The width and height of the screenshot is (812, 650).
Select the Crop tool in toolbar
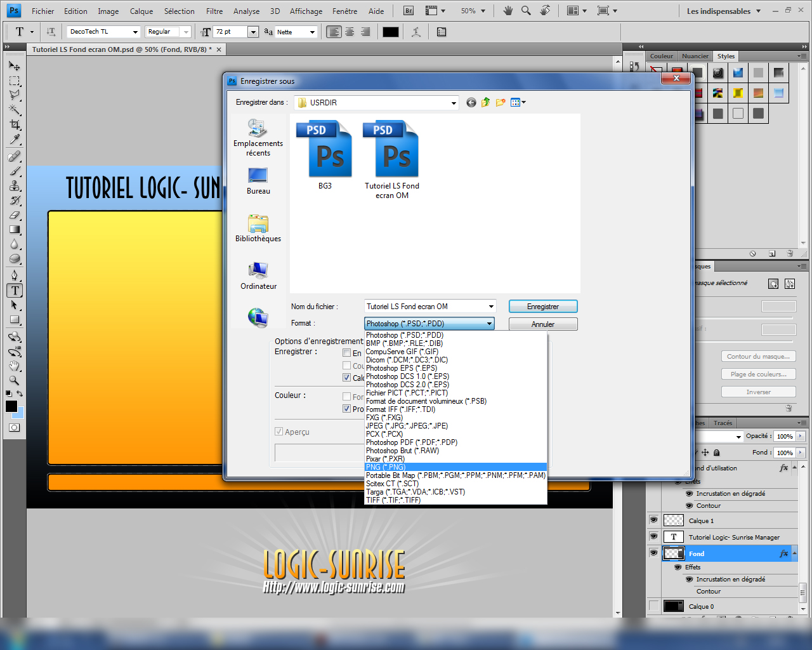pyautogui.click(x=15, y=124)
